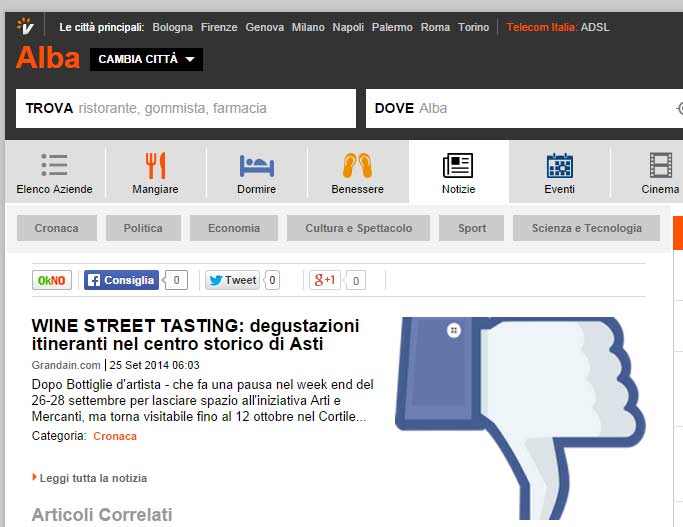Click the OkNO rating button

click(x=52, y=280)
